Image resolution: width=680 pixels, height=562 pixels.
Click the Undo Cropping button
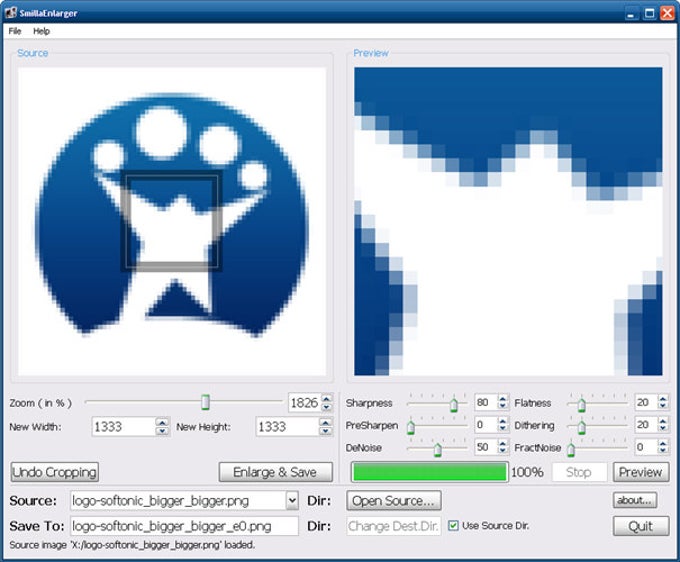55,472
